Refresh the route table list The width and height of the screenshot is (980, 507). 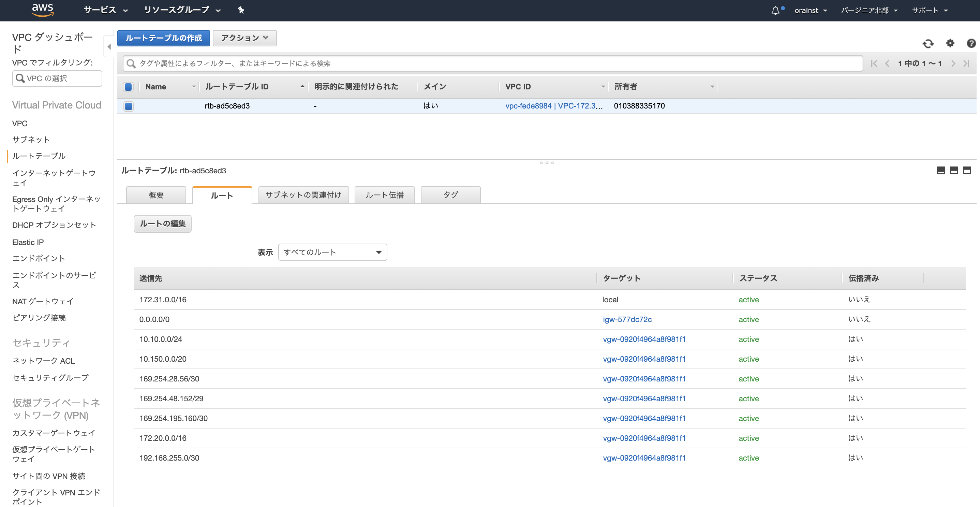[x=928, y=43]
